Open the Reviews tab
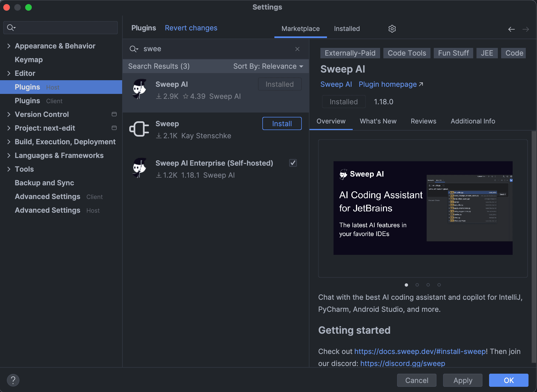Screen dimensions: 537x392 pyautogui.click(x=423, y=121)
